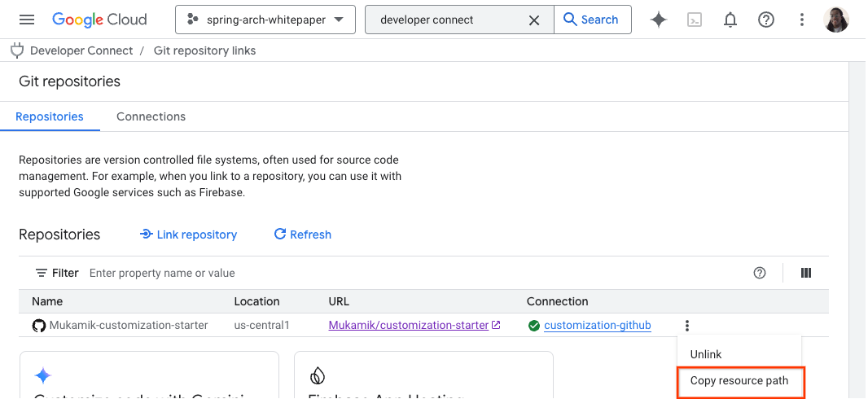Open the notifications bell
Image resolution: width=868 pixels, height=399 pixels.
(730, 20)
